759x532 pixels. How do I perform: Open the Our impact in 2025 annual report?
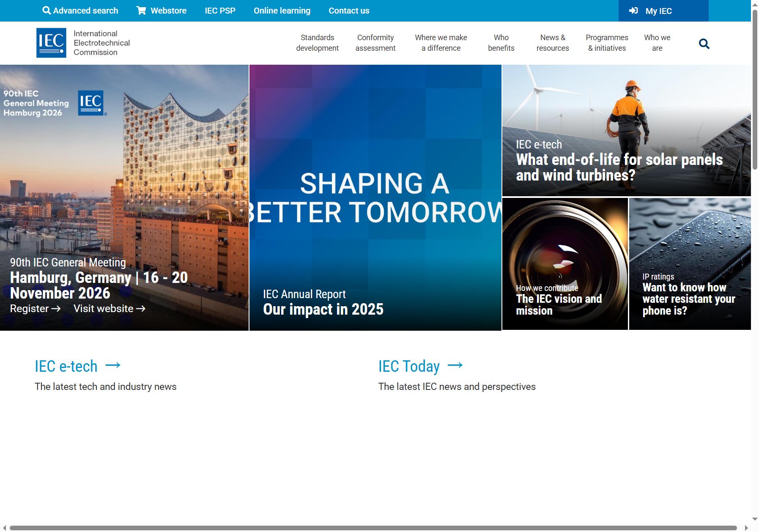point(323,309)
